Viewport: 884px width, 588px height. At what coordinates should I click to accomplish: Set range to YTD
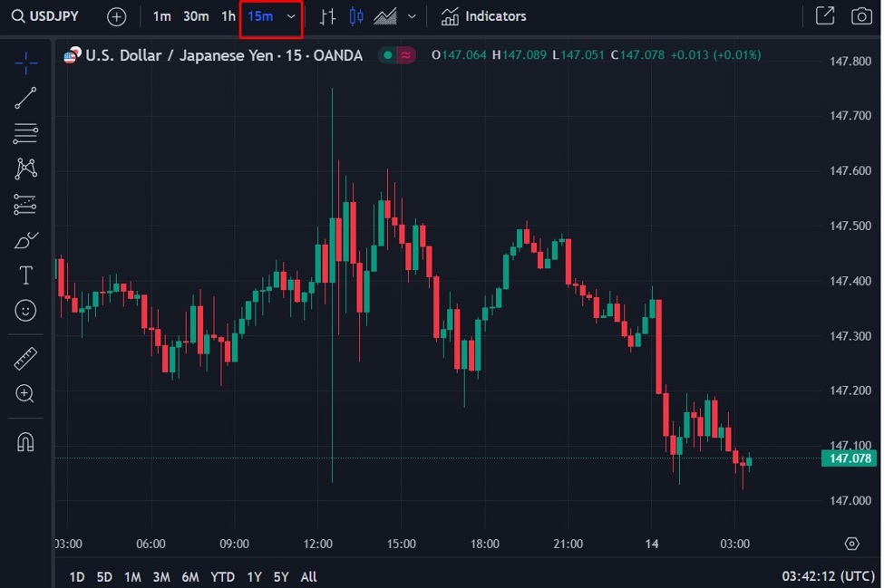click(222, 577)
